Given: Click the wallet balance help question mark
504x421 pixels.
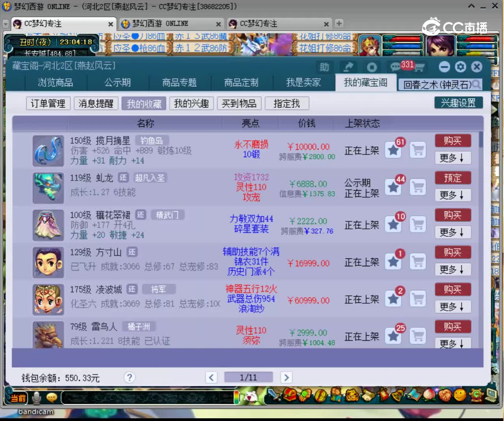Looking at the screenshot, I should click(130, 378).
